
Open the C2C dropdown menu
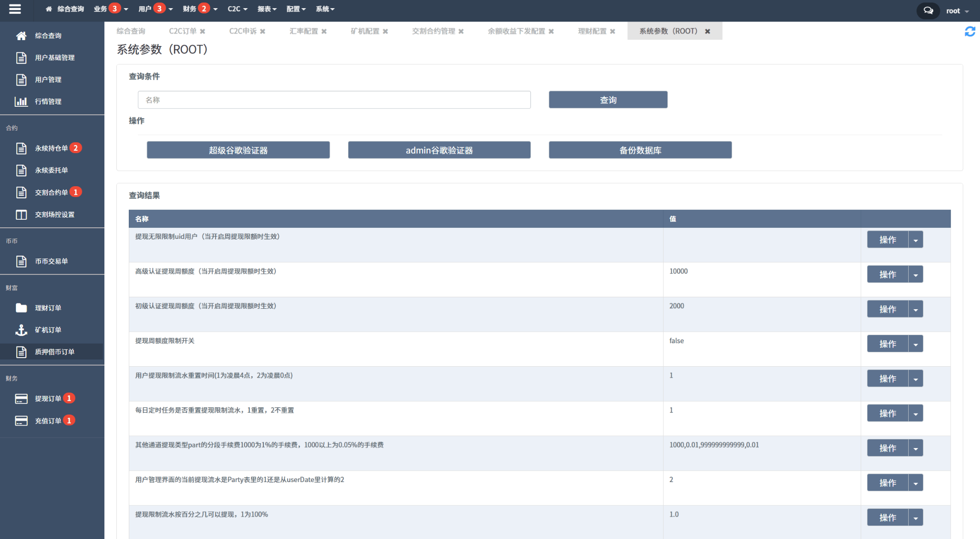click(237, 9)
